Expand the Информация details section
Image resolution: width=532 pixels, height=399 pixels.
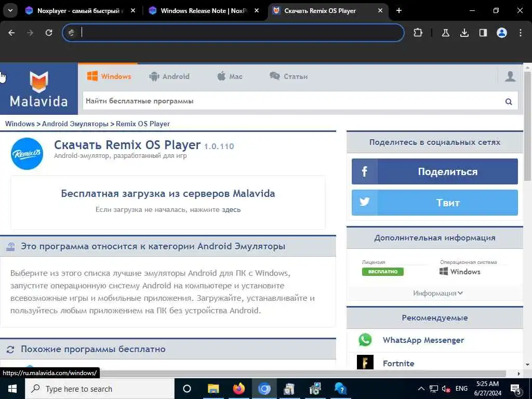click(437, 293)
